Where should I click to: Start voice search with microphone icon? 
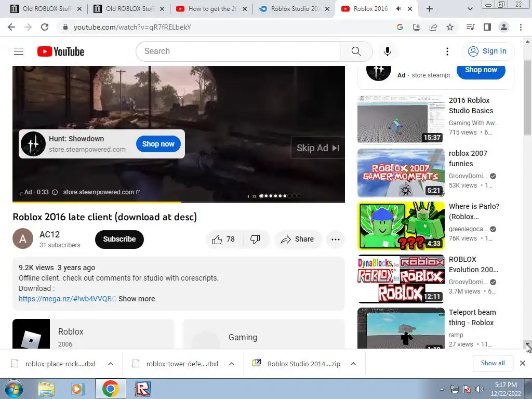[x=387, y=51]
